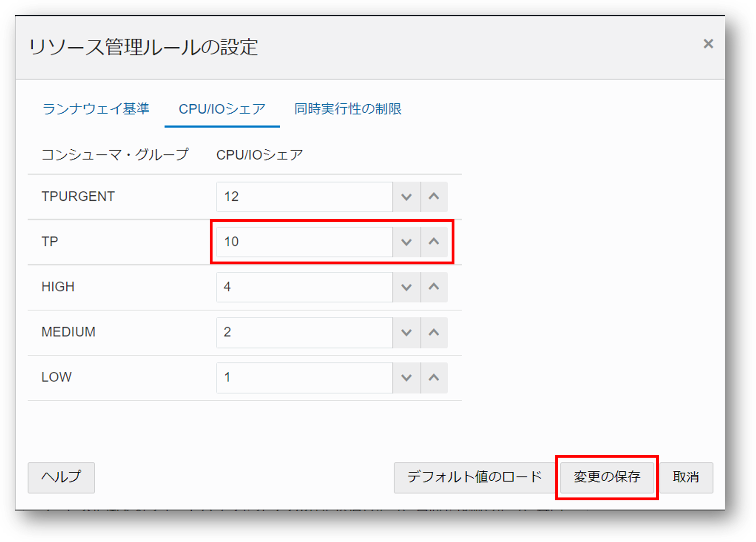
Task: Decrease MEDIUM share with down chevron
Action: (x=407, y=332)
